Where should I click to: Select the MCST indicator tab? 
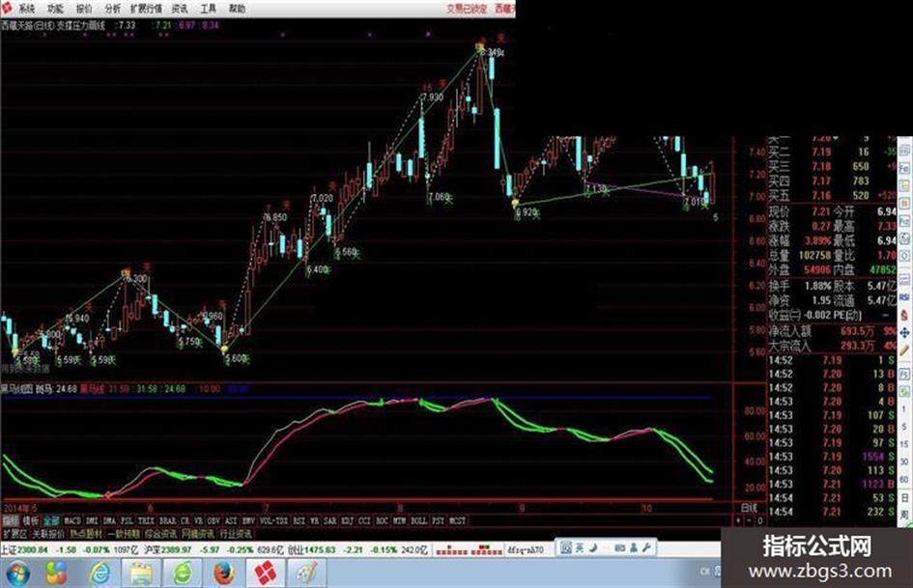pos(458,520)
